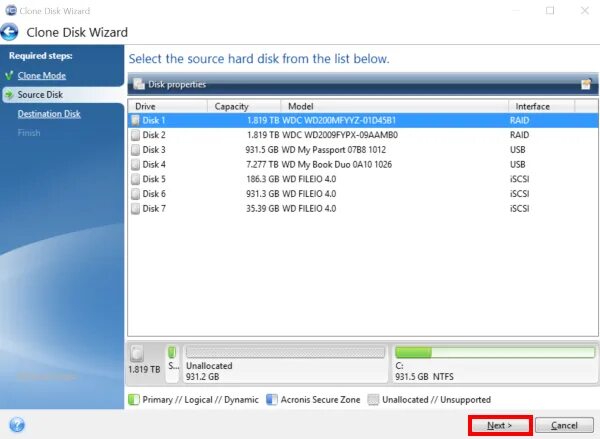Screen dimensions: 600x439
Task: Select the Disk 4 row
Action: click(363, 165)
